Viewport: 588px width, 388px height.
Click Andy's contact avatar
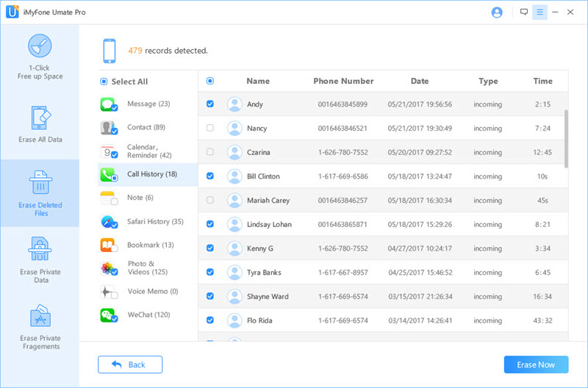point(234,104)
